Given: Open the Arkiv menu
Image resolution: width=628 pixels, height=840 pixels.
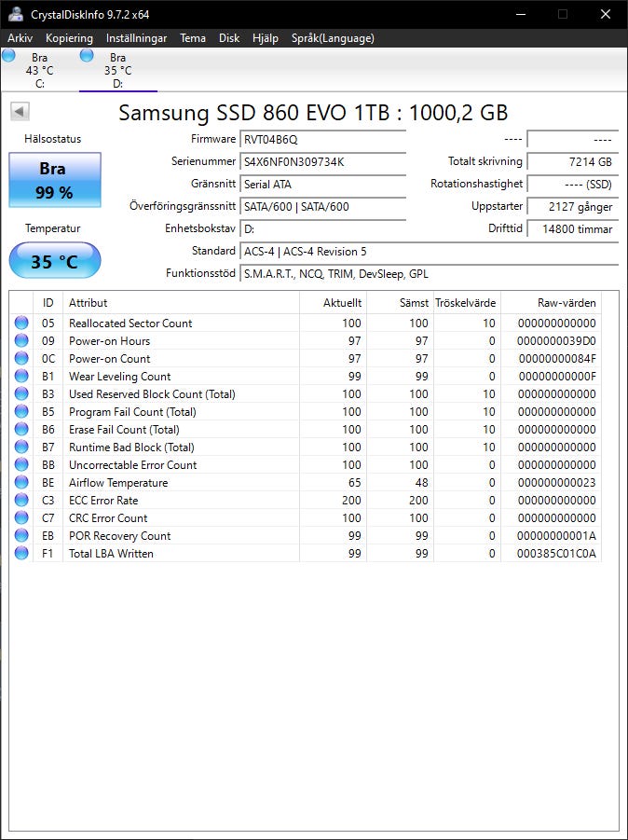Looking at the screenshot, I should pyautogui.click(x=20, y=38).
